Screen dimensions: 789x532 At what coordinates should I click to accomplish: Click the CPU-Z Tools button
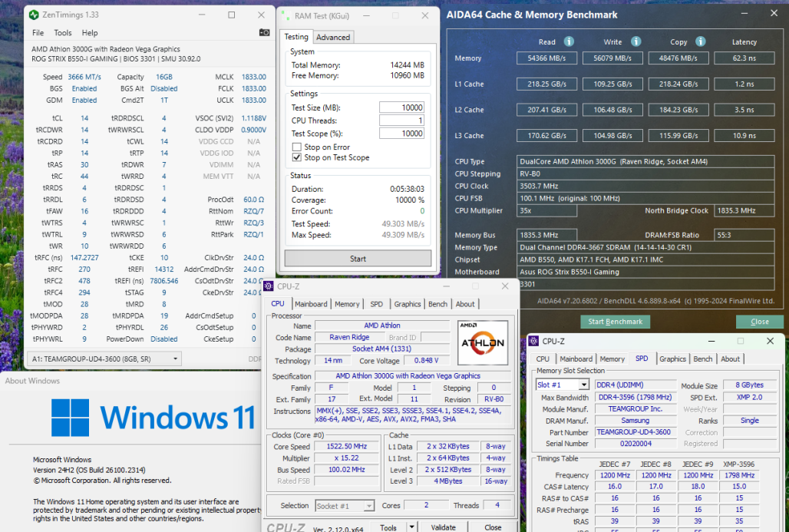point(388,527)
